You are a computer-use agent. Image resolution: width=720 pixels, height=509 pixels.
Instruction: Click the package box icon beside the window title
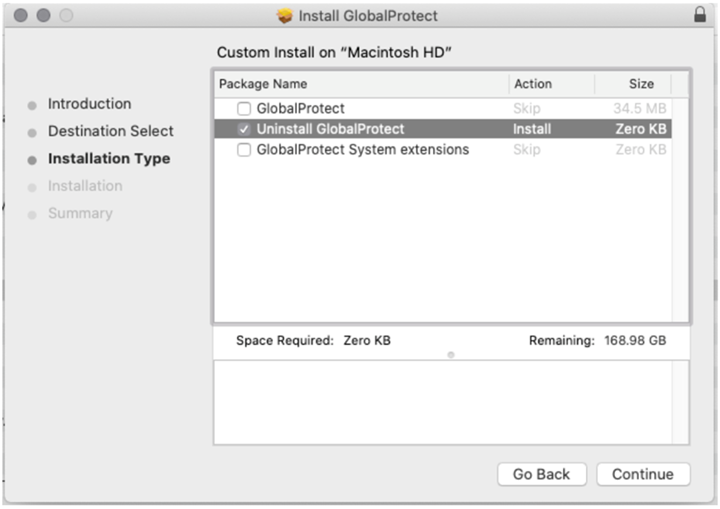[x=285, y=16]
